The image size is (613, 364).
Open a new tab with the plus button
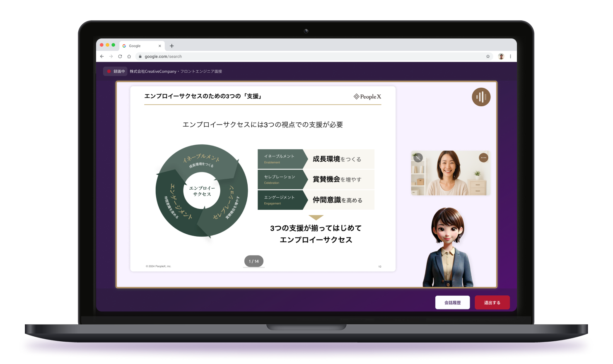pos(172,46)
